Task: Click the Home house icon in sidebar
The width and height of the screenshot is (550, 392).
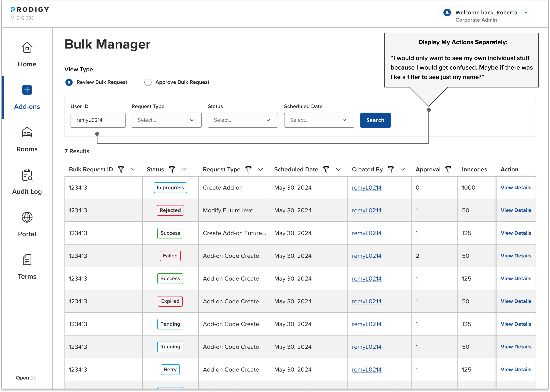Action: point(27,48)
